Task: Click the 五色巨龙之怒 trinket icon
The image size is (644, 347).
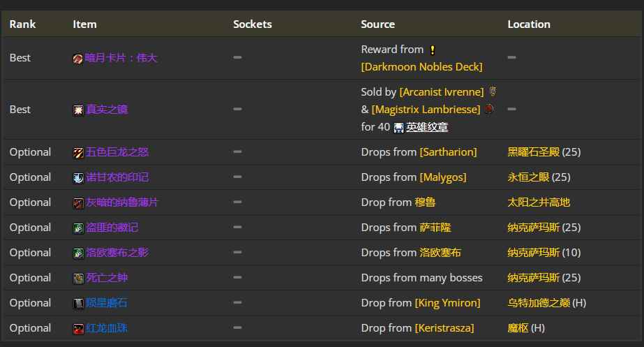Action: tap(78, 153)
